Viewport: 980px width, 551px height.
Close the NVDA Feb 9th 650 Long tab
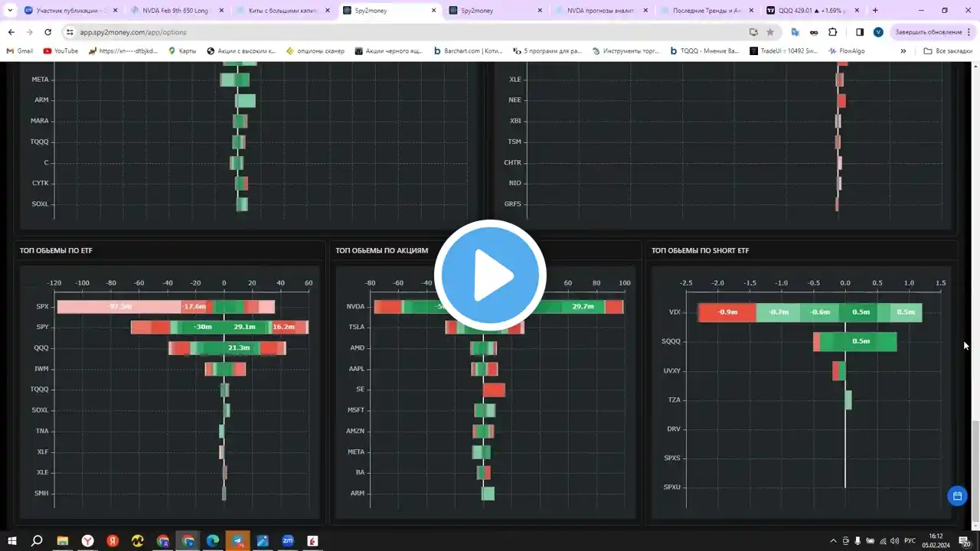point(221,11)
